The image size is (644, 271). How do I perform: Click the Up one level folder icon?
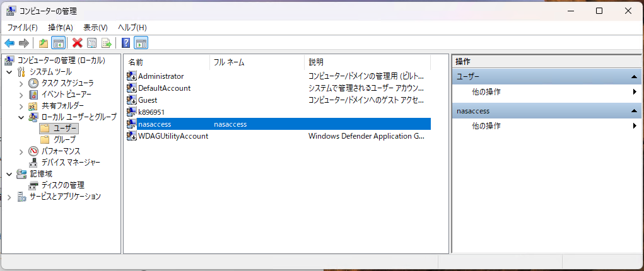click(x=43, y=43)
